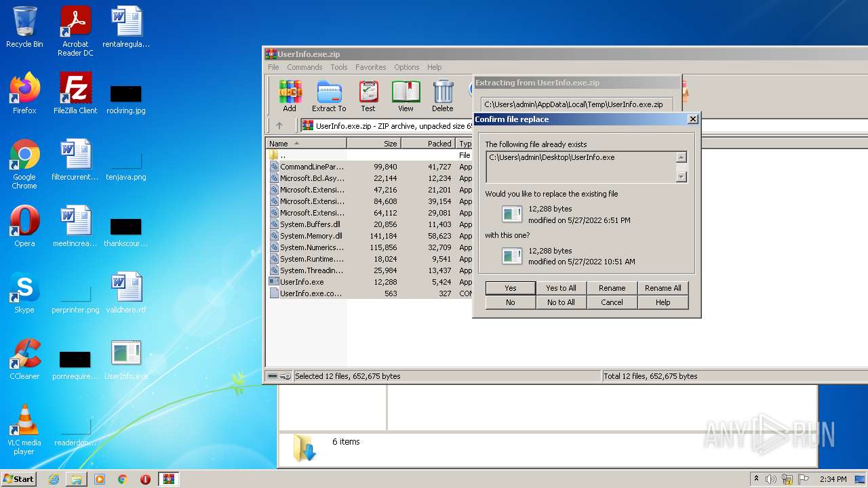Click WinRAR taskbar button
The height and width of the screenshot is (488, 868).
coord(168,479)
